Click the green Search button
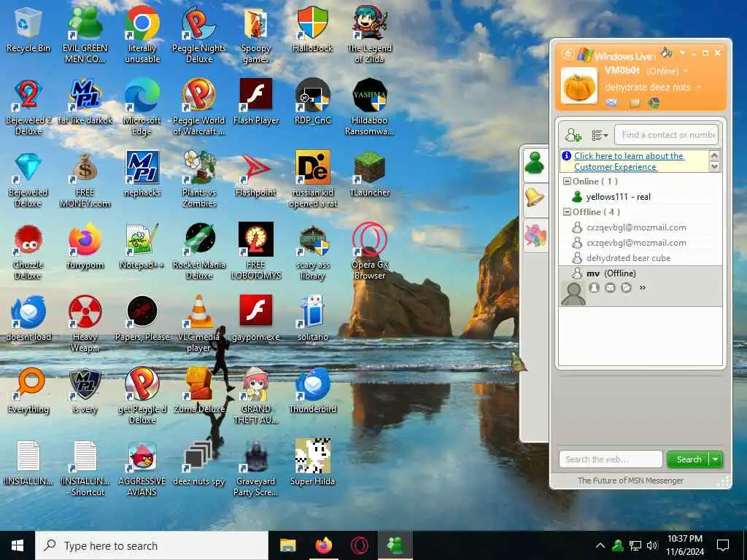This screenshot has width=747, height=560. click(688, 459)
